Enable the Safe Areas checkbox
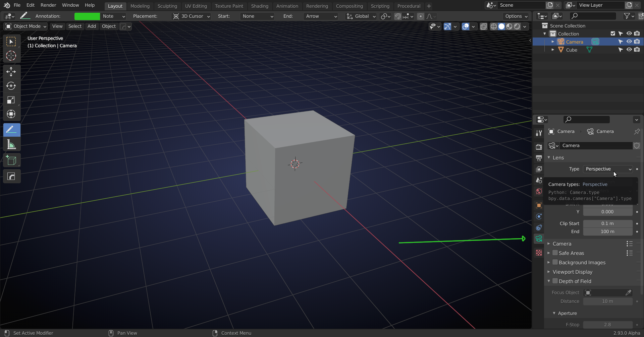The image size is (644, 337). (555, 253)
